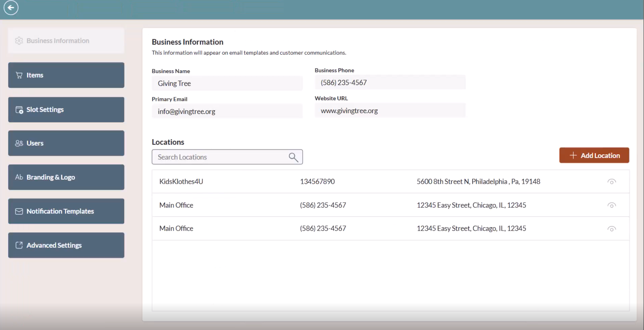The image size is (644, 330).
Task: Go to Slot Settings
Action: tap(66, 110)
